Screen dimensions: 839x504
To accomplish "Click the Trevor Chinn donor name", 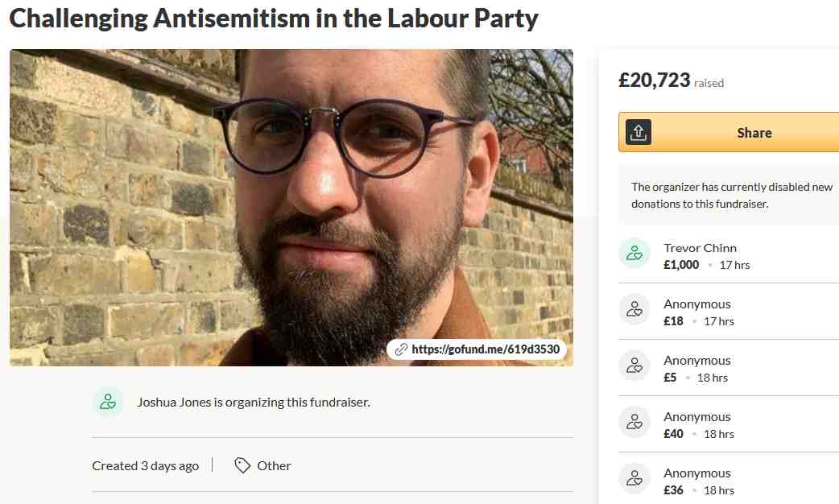I will 700,248.
